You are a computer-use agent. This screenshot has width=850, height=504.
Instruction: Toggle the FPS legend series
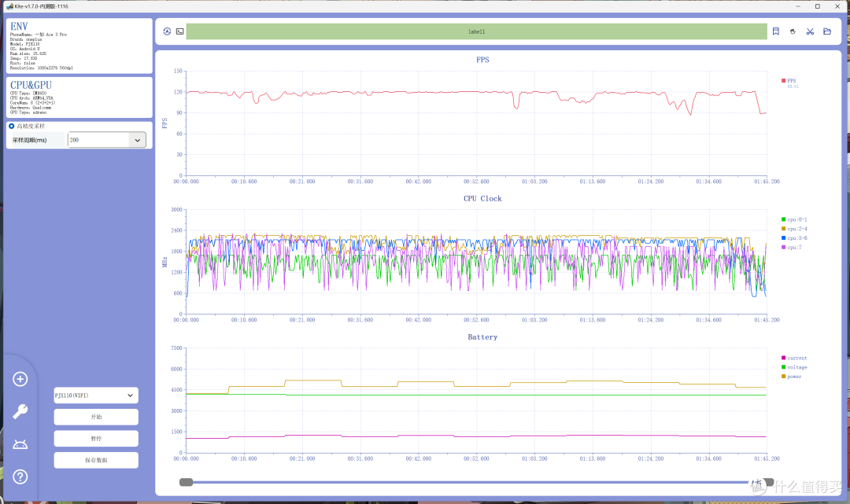click(x=788, y=81)
